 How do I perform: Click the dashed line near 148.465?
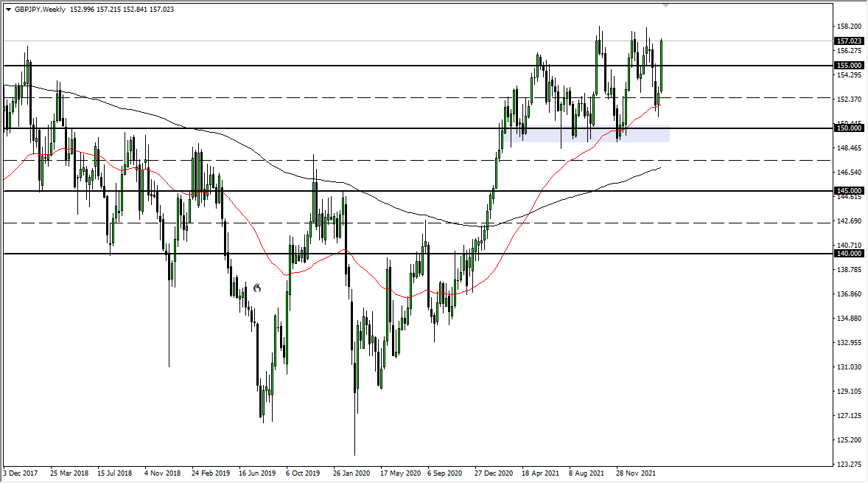coord(405,160)
